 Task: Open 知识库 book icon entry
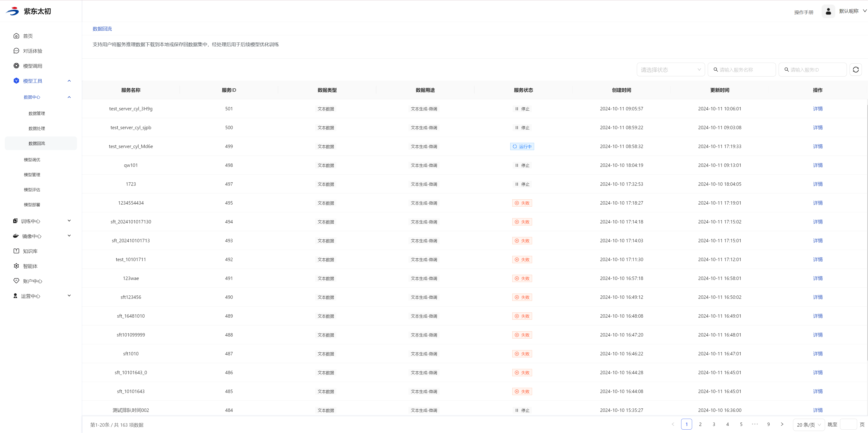(x=16, y=251)
